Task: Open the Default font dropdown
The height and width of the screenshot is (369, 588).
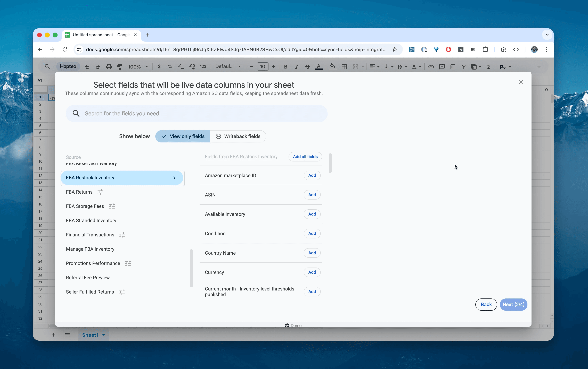Action: coord(228,67)
